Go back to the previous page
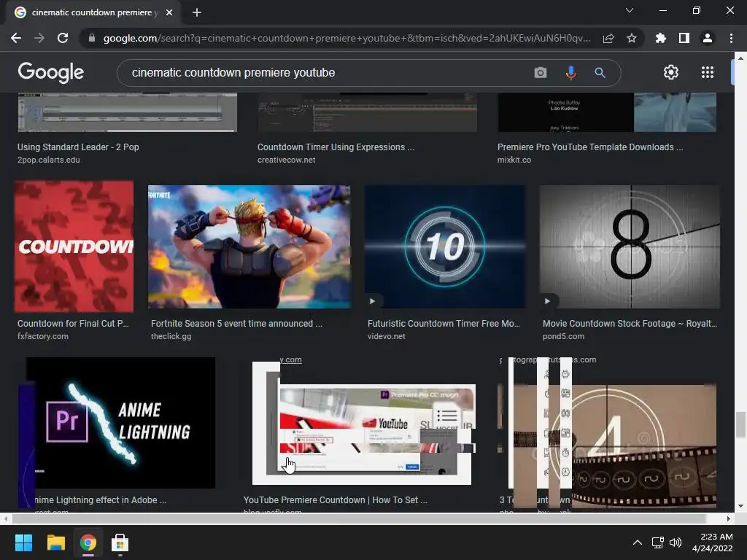This screenshot has width=747, height=560. [16, 38]
